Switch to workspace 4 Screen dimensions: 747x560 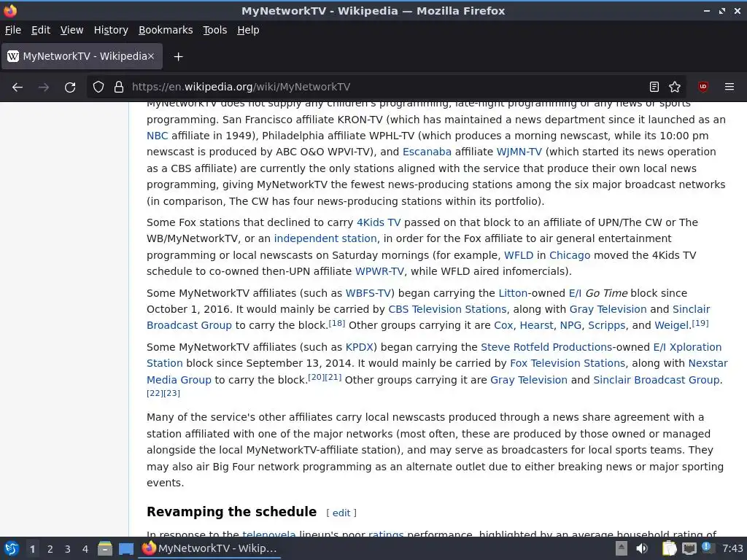click(85, 549)
